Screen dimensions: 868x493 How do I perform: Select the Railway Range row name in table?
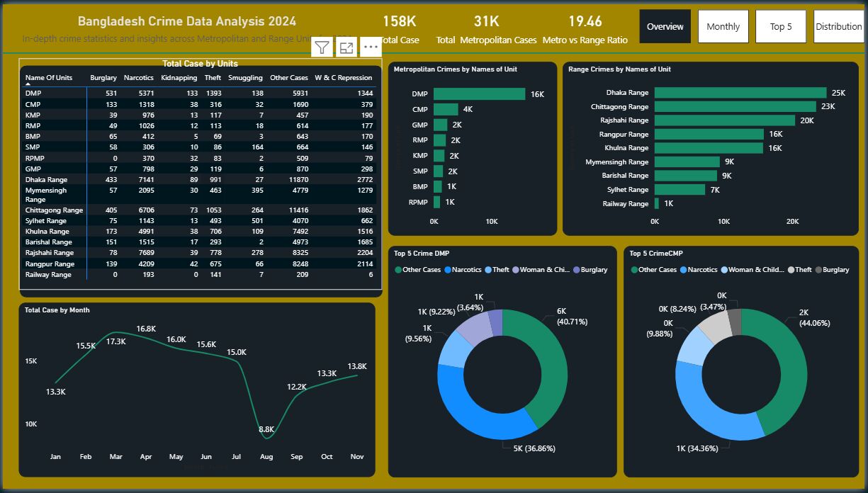tap(48, 275)
